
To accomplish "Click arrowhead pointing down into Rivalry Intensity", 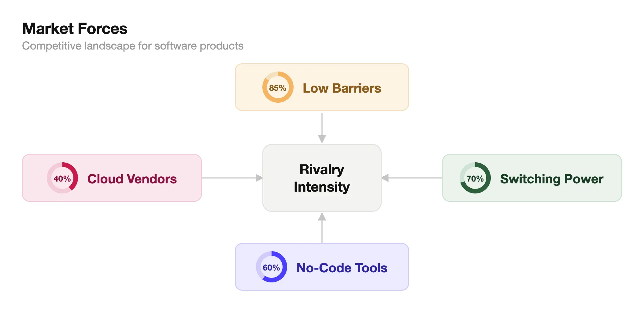I will [x=322, y=139].
